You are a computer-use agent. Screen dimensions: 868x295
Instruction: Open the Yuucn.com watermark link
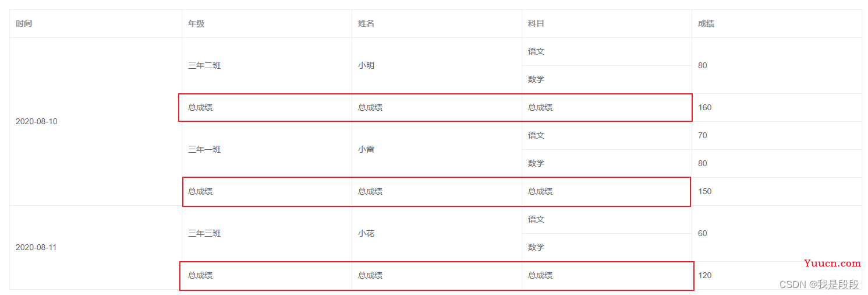coord(832,264)
